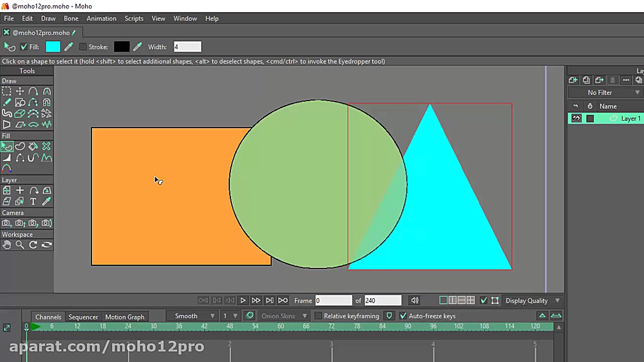Activate the Zoom Workspace magnifier tool
This screenshot has height=362, width=644.
(20, 245)
